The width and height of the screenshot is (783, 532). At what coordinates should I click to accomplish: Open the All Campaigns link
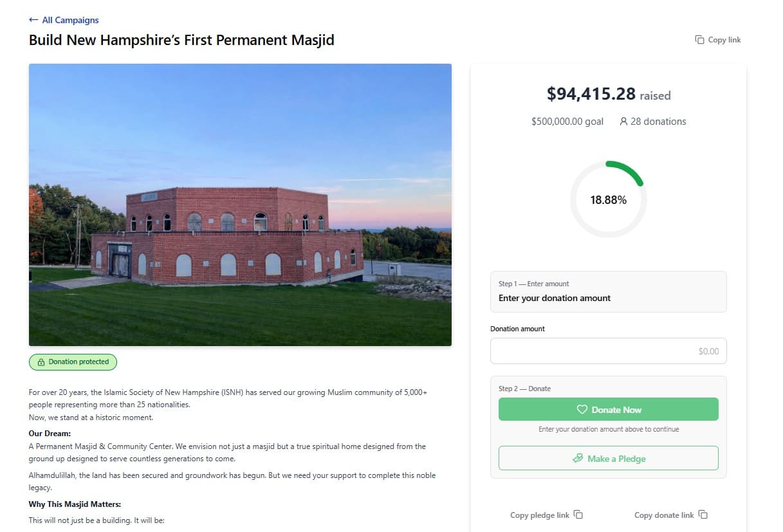(x=69, y=20)
